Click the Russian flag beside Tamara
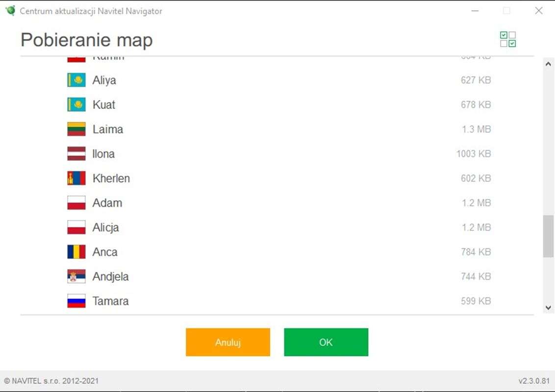 coord(76,301)
